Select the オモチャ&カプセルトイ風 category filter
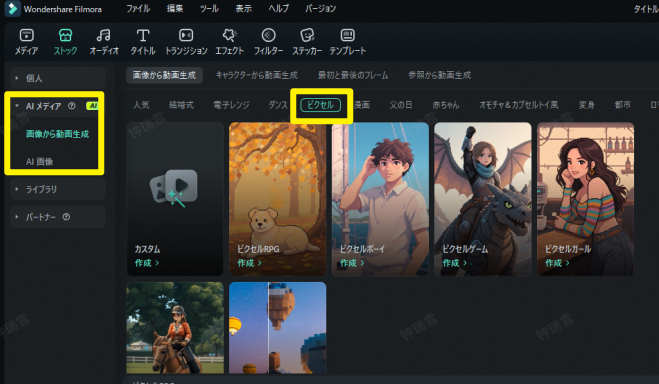Screen dimensions: 659x384 [519, 105]
